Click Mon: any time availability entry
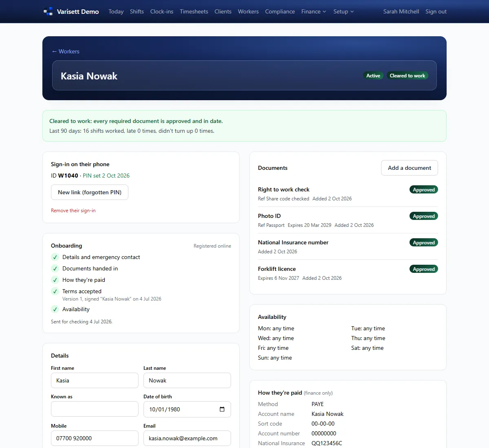 pos(276,328)
